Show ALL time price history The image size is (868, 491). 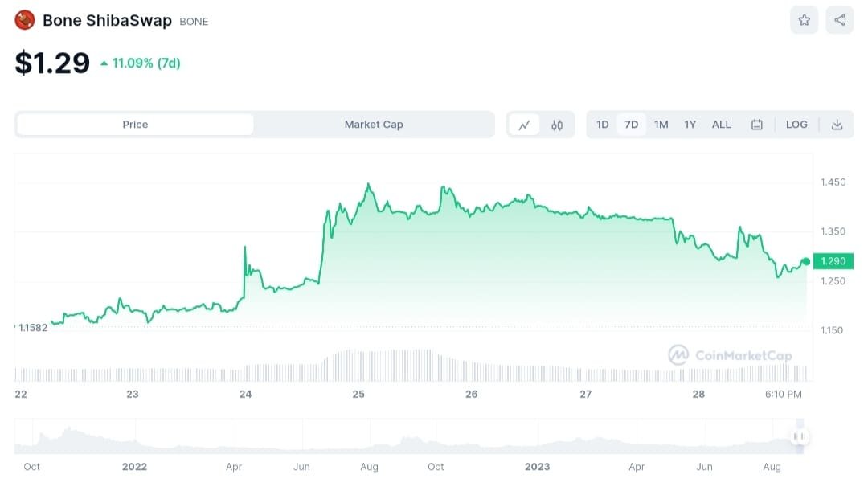coord(722,125)
